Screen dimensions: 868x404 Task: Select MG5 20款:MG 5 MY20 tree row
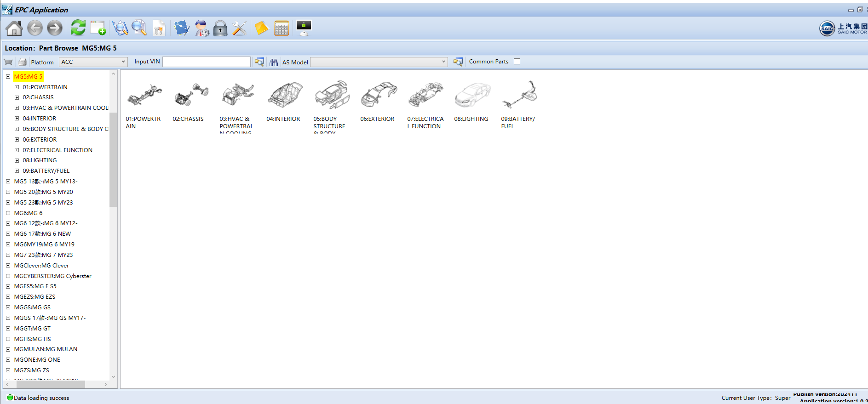click(x=43, y=192)
